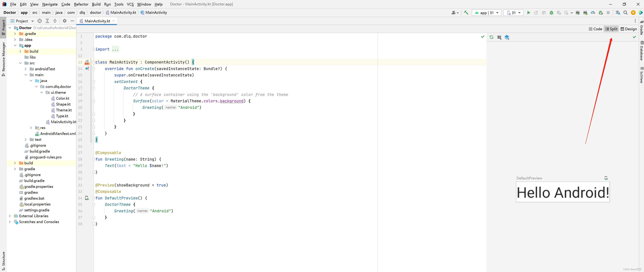Open the app | 31 run configuration dropdown

486,13
